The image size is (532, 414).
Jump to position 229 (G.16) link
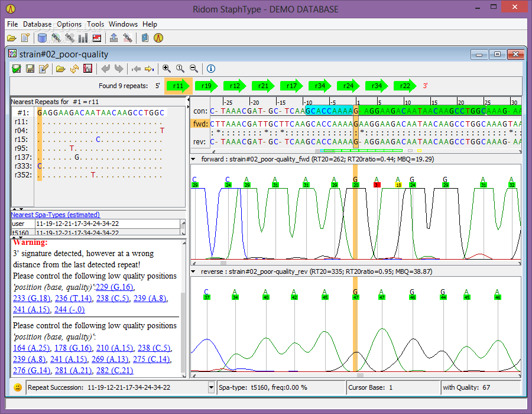[115, 287]
